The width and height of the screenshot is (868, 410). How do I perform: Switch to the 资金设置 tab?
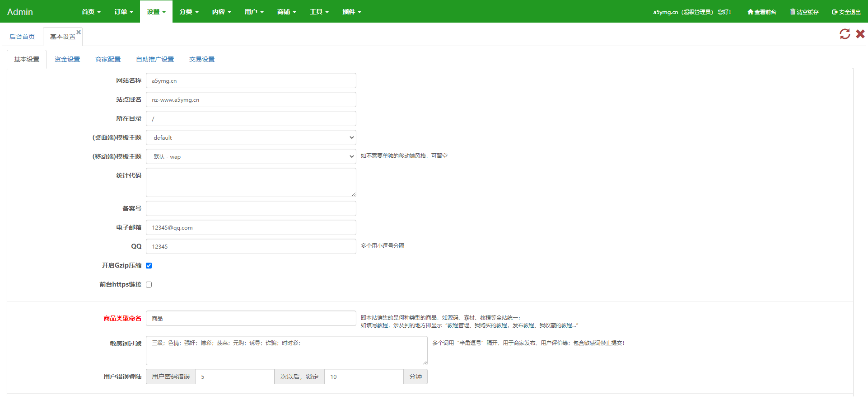click(x=67, y=59)
